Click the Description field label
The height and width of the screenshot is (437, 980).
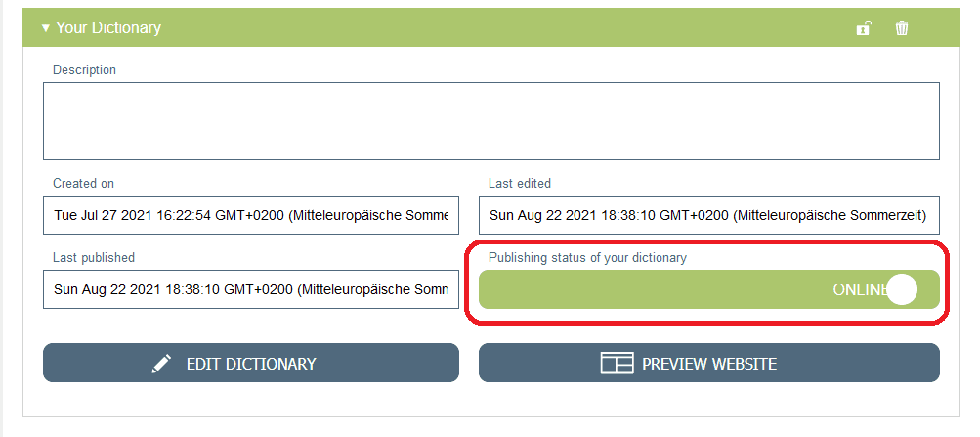point(84,70)
